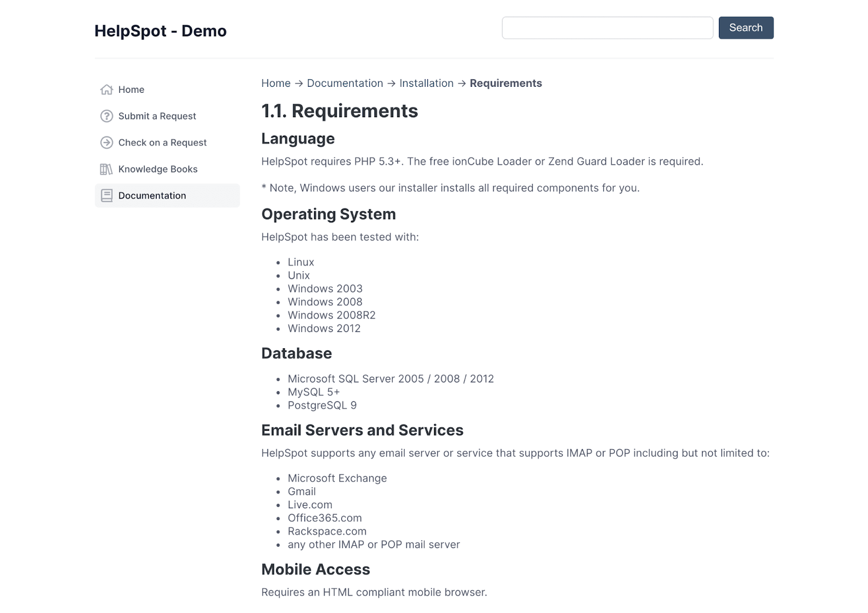Viewport: 868px width, 613px height.
Task: Click the Email Servers and Services heading
Action: pos(362,430)
